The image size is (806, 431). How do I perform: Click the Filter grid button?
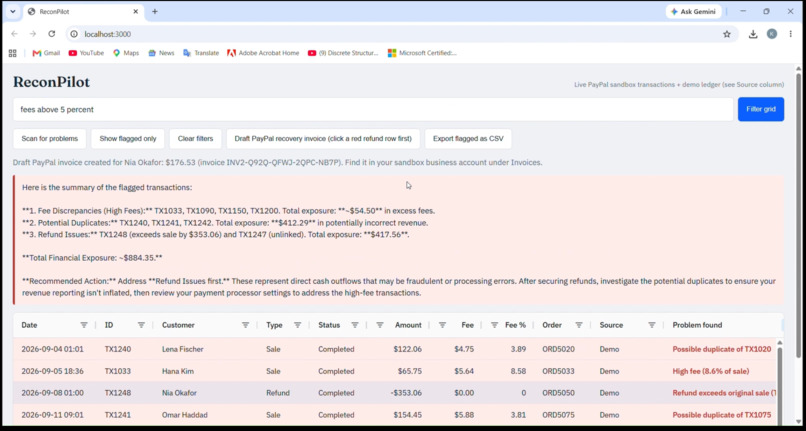[761, 109]
